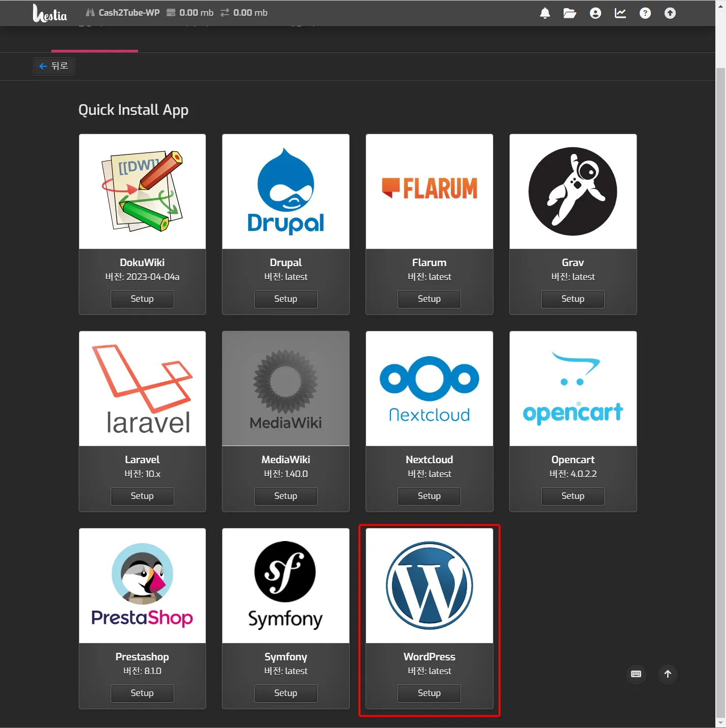Click the Grav astronaut logo thumbnail
The height and width of the screenshot is (728, 726).
pyautogui.click(x=573, y=192)
